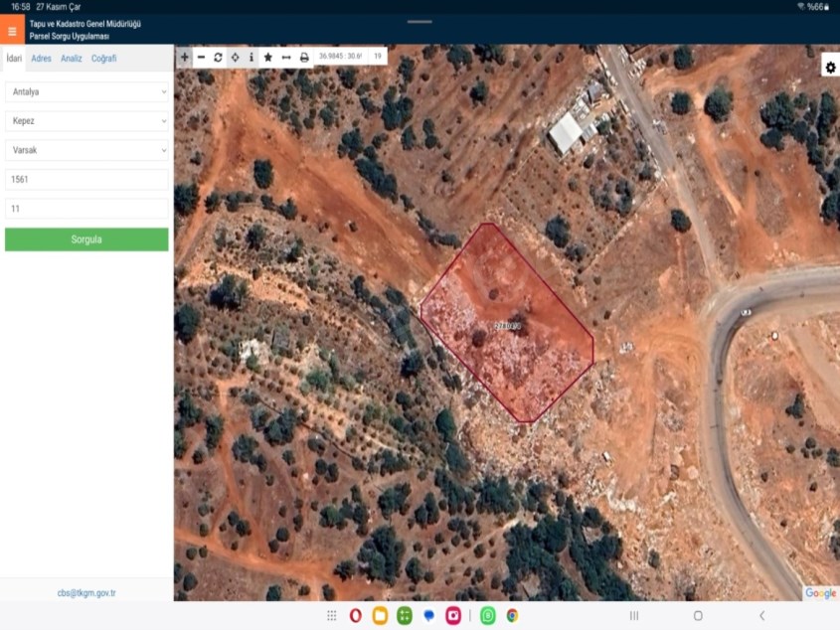Select the Coğrafi tab

click(104, 59)
